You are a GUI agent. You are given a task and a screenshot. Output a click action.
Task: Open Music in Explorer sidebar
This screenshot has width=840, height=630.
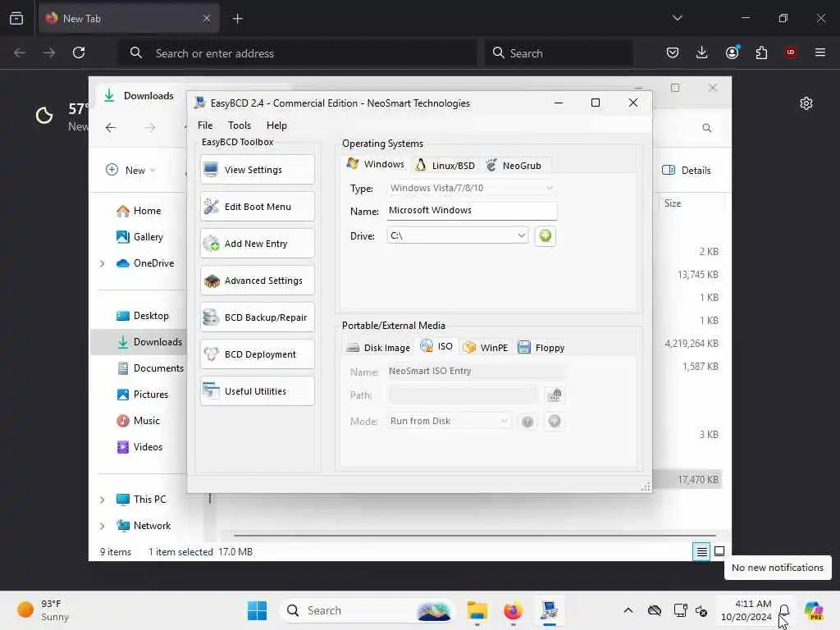(138, 421)
